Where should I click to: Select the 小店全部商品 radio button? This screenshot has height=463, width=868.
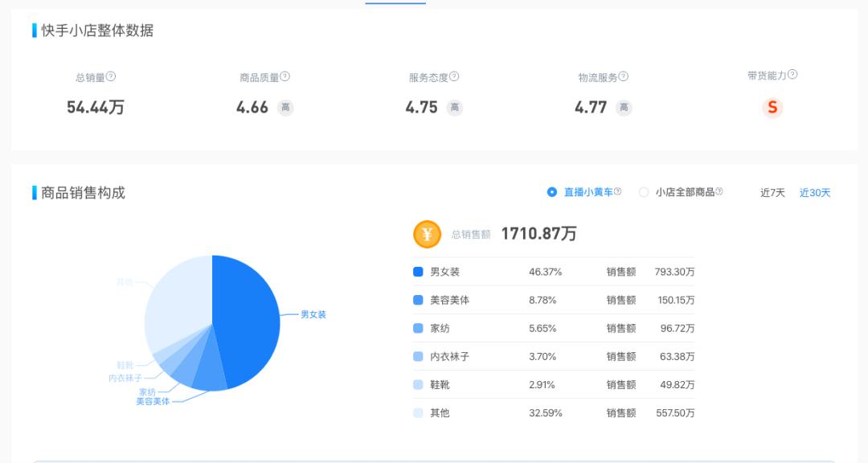[x=643, y=192]
